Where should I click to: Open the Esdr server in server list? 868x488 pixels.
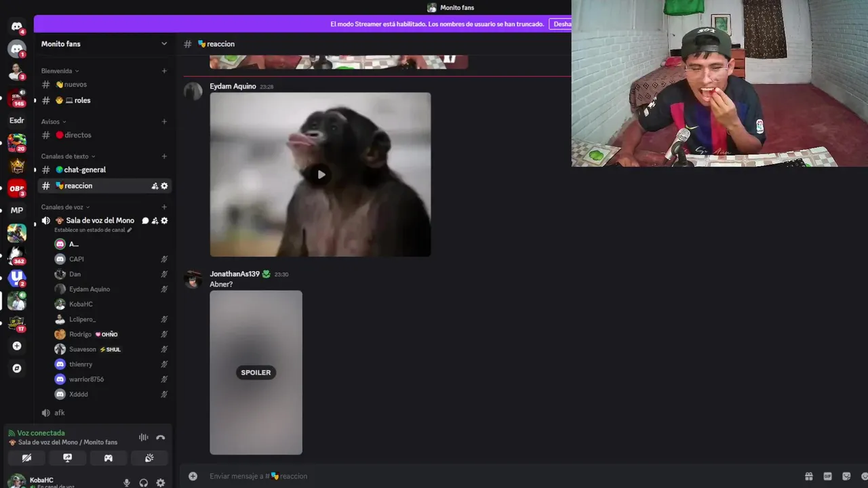17,121
